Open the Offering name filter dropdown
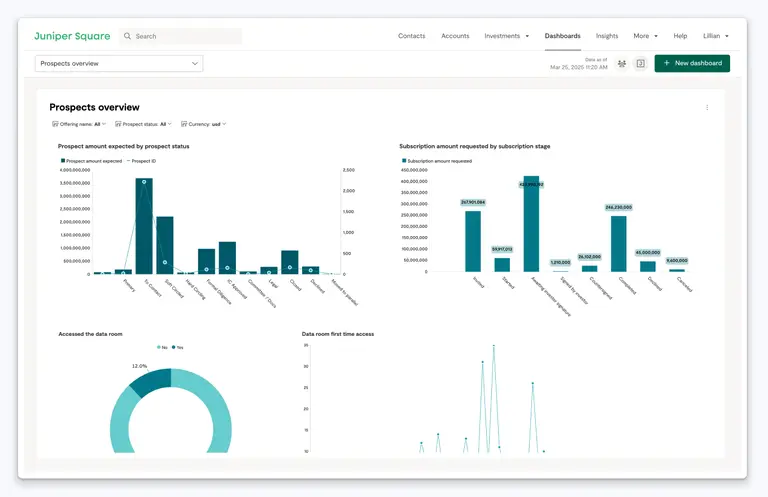768x497 pixels. 79,124
